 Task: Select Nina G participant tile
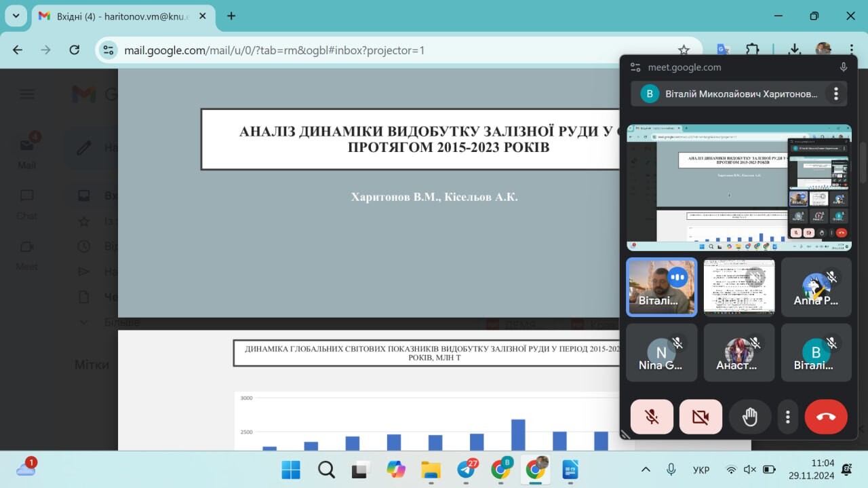pos(661,352)
